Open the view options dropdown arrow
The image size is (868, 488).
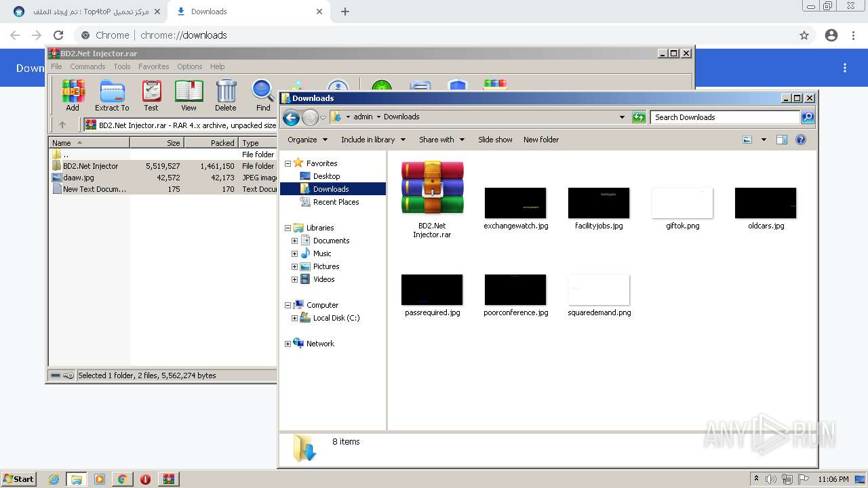click(764, 140)
